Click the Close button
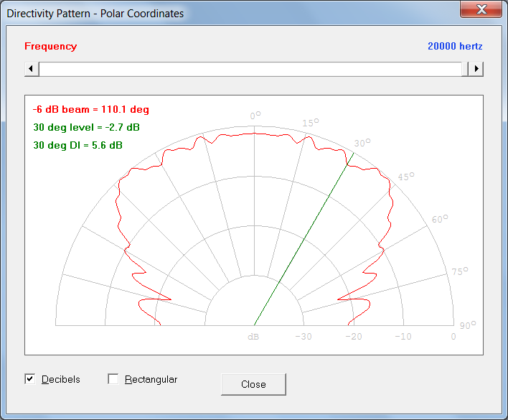The image size is (508, 420). (x=253, y=384)
